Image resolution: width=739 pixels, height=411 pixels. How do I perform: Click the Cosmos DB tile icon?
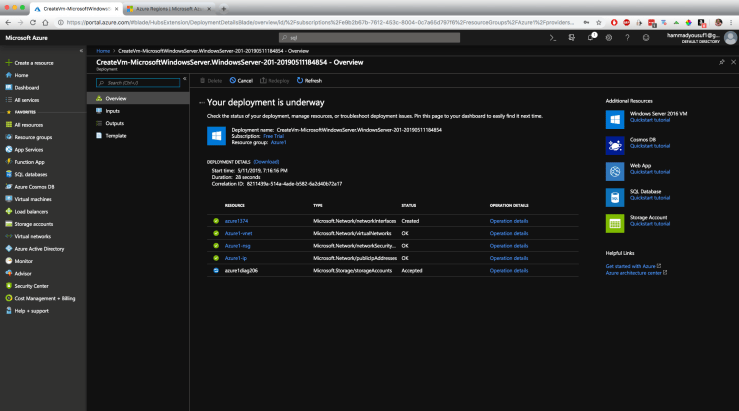tap(615, 145)
